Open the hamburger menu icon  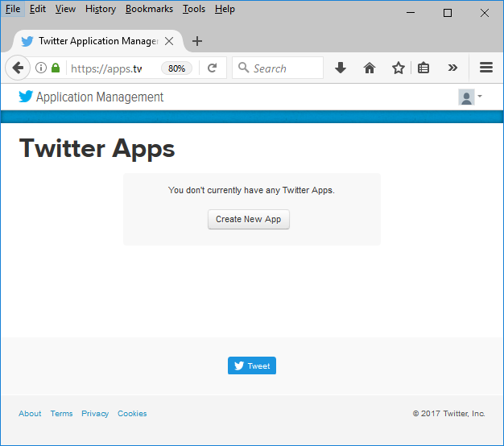[486, 68]
